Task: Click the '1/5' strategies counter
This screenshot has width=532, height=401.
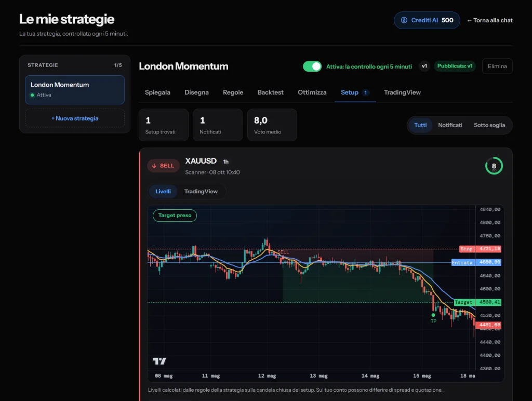Action: (118, 65)
